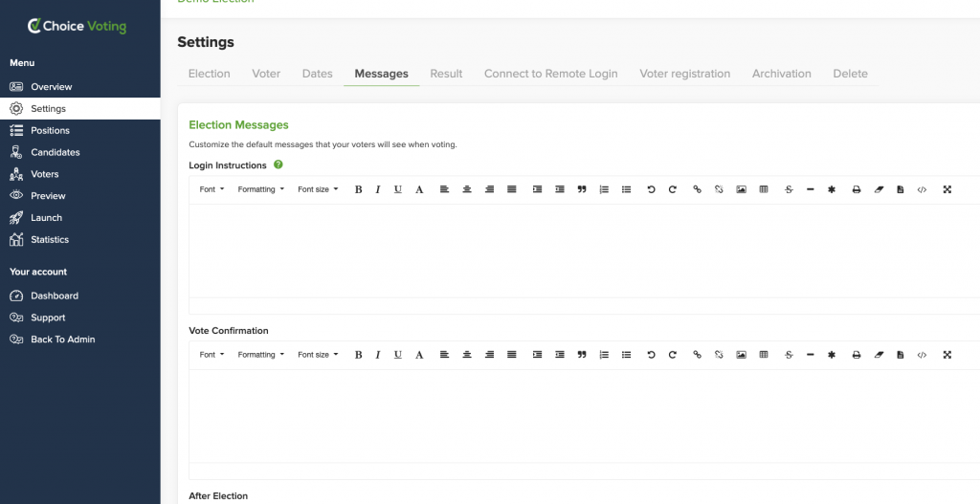The height and width of the screenshot is (504, 980).
Task: Center align in the Login Instructions editor
Action: click(467, 189)
